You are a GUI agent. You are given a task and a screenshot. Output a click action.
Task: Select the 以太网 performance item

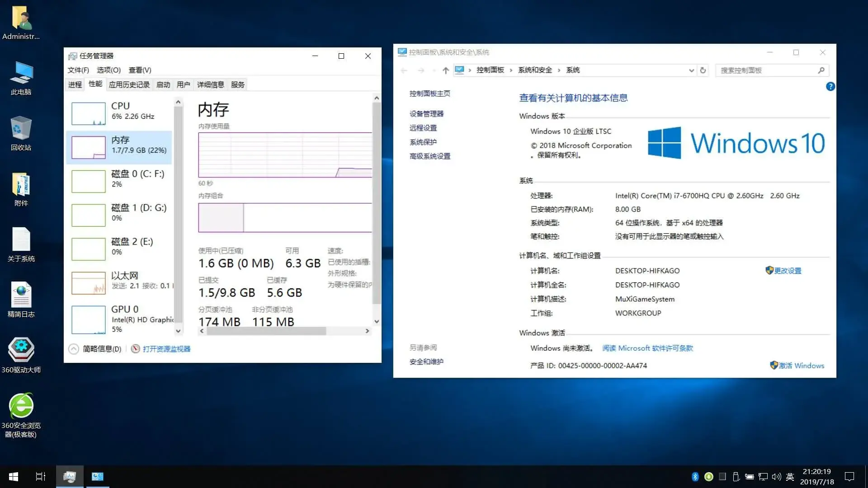[x=119, y=282]
